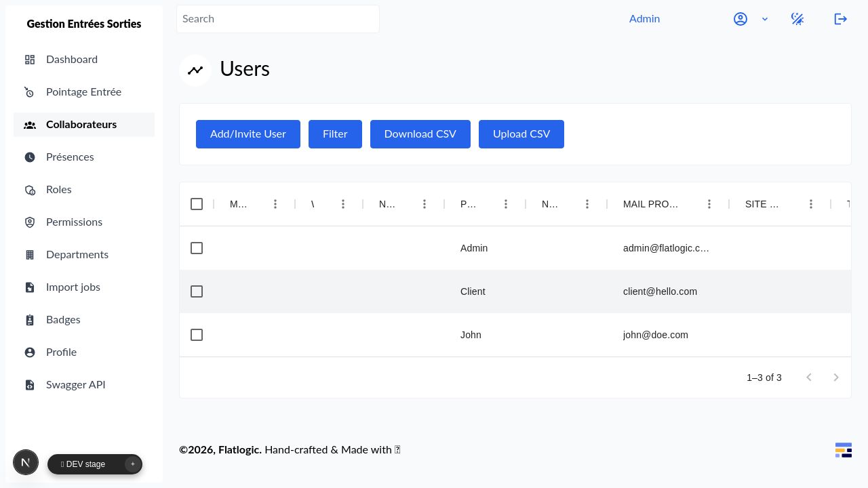Tick the select-all header checkbox
This screenshot has width=868, height=488.
pyautogui.click(x=197, y=204)
